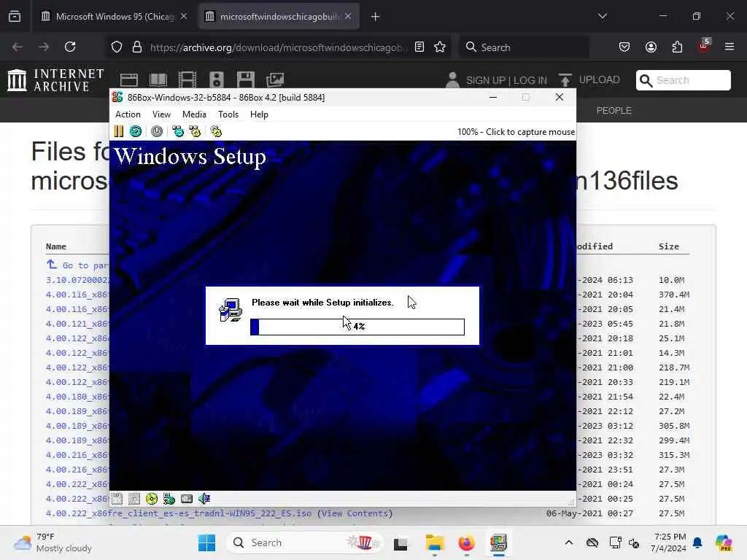Screen dimensions: 747x560
Task: Open File Explorer from the taskbar
Action: [x=435, y=542]
